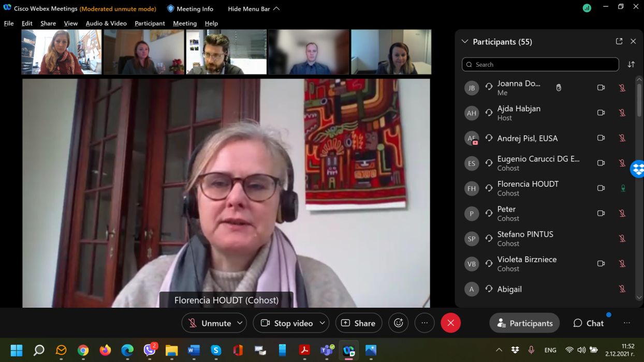Click the sort participants icon
The height and width of the screenshot is (362, 644).
click(631, 65)
